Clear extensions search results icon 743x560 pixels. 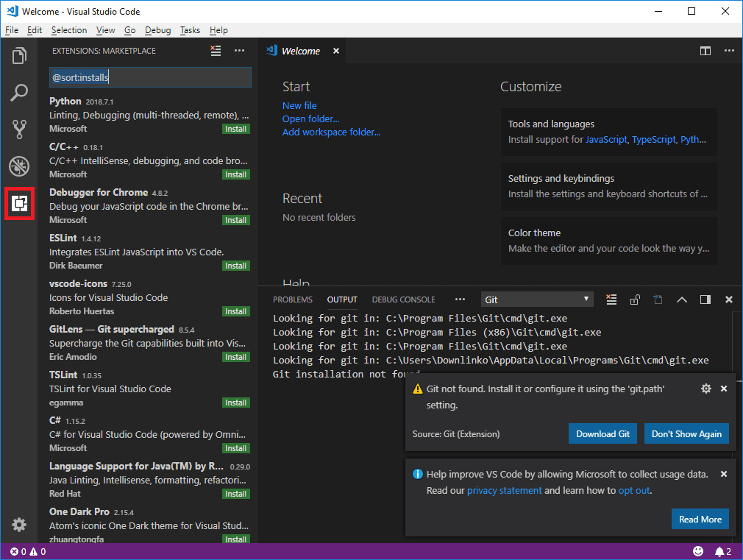click(x=216, y=51)
